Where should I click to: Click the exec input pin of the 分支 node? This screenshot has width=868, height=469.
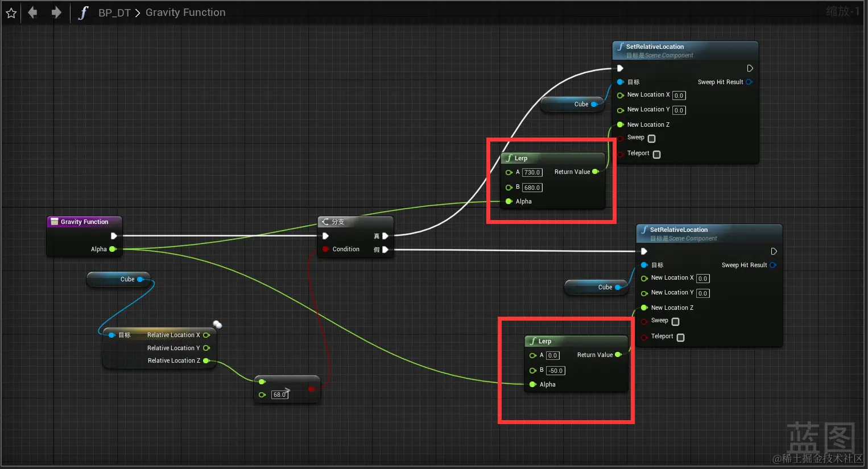[325, 236]
